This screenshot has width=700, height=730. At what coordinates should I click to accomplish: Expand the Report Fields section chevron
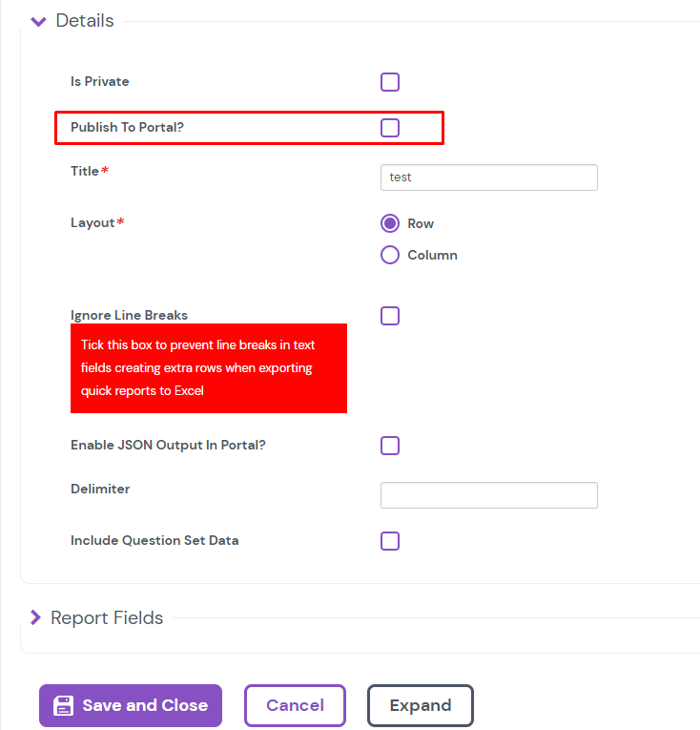tap(35, 618)
